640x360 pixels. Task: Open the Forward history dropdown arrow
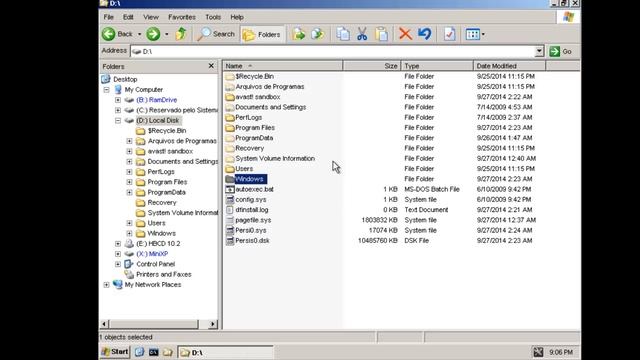(x=167, y=34)
